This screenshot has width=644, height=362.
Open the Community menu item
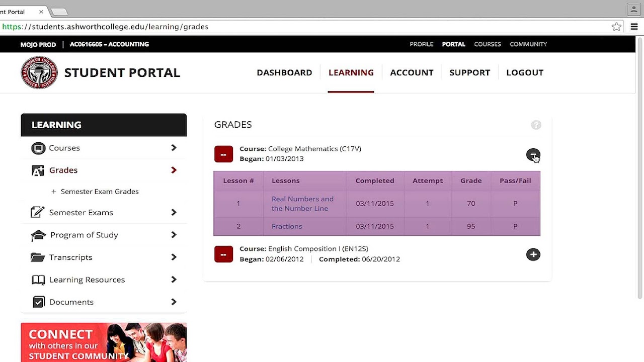coord(528,44)
